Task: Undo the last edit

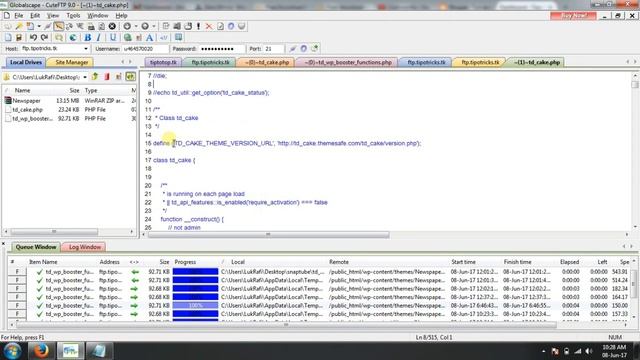Action: pos(33,38)
